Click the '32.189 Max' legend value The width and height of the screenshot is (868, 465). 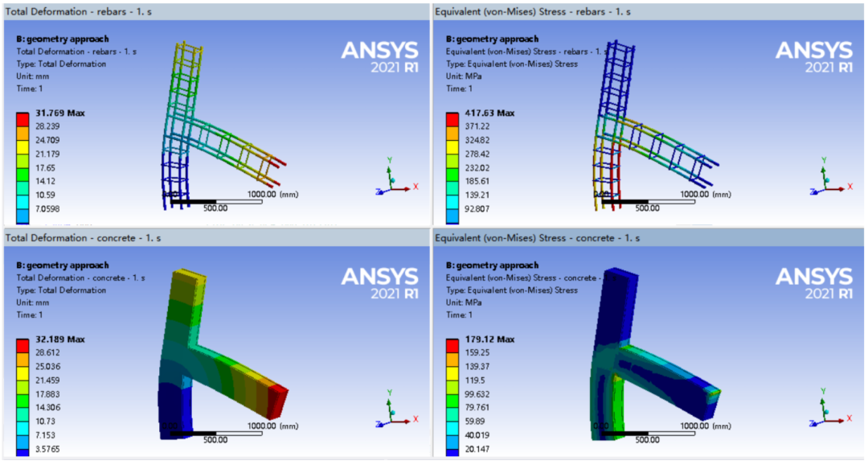(59, 339)
